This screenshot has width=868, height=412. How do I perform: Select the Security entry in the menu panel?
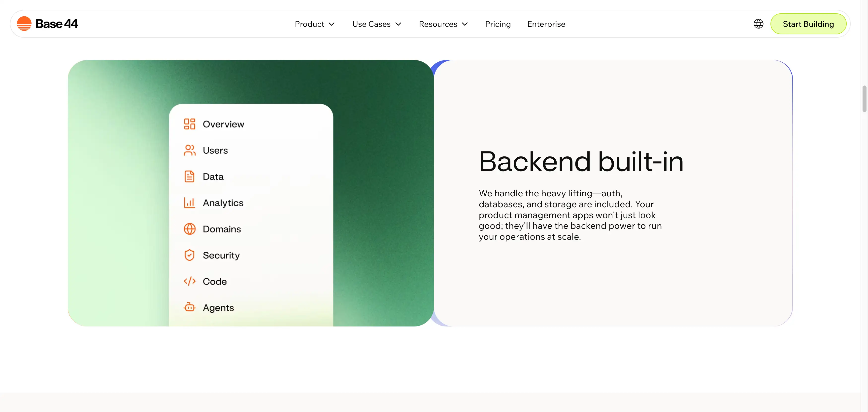[221, 255]
